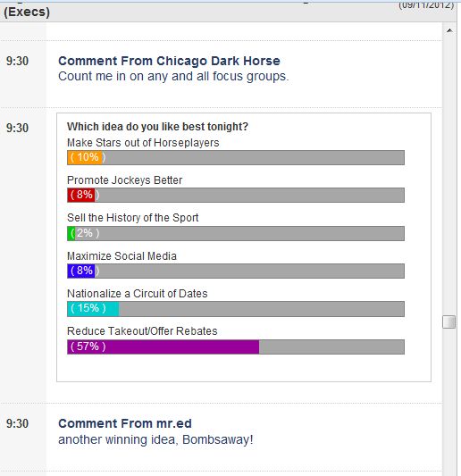This screenshot has height=476, width=461.
Task: Select 'Reduce Takeout/Offer Rebates' option label
Action: point(142,331)
